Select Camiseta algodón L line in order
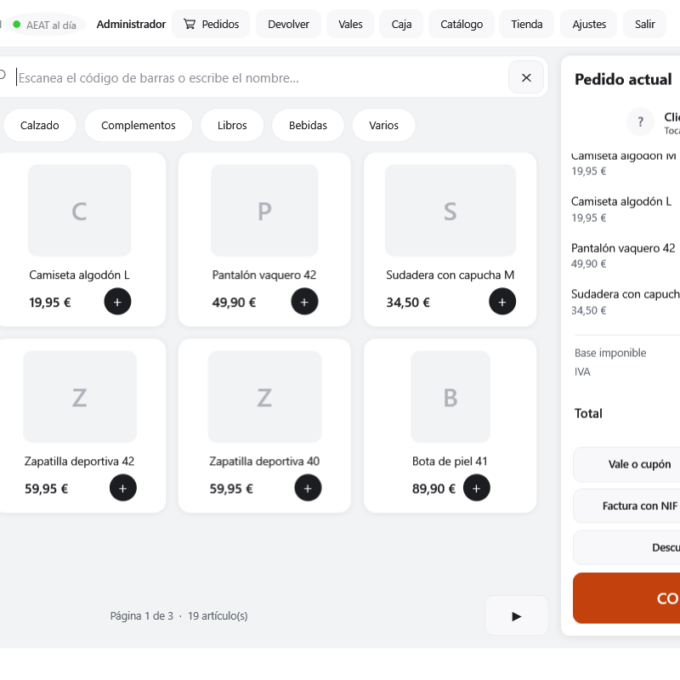 [x=625, y=209]
